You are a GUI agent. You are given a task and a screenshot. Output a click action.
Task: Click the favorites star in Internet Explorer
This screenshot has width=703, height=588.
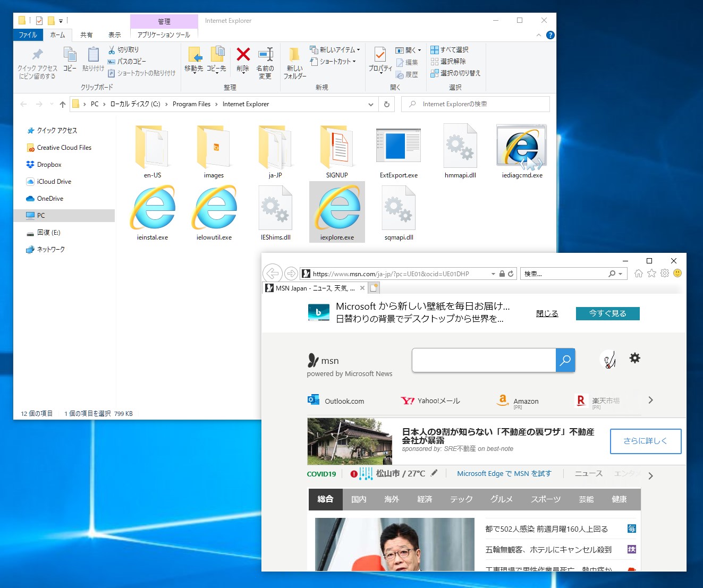pos(651,273)
